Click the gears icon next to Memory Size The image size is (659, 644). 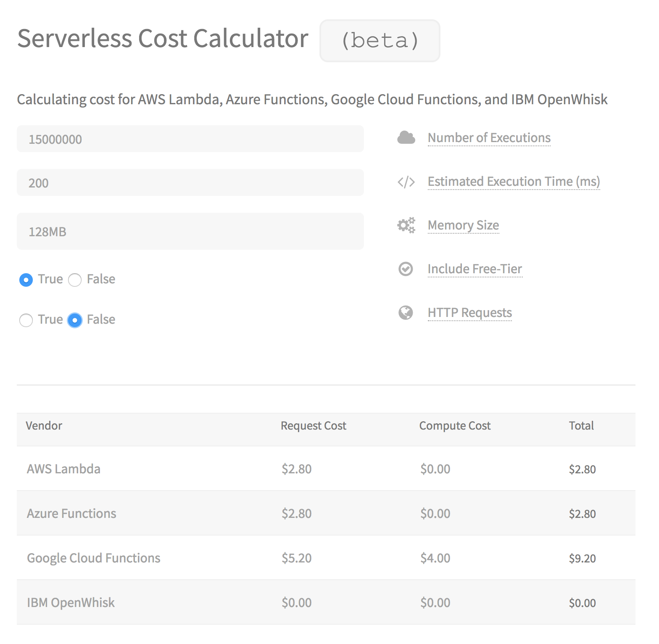point(406,225)
